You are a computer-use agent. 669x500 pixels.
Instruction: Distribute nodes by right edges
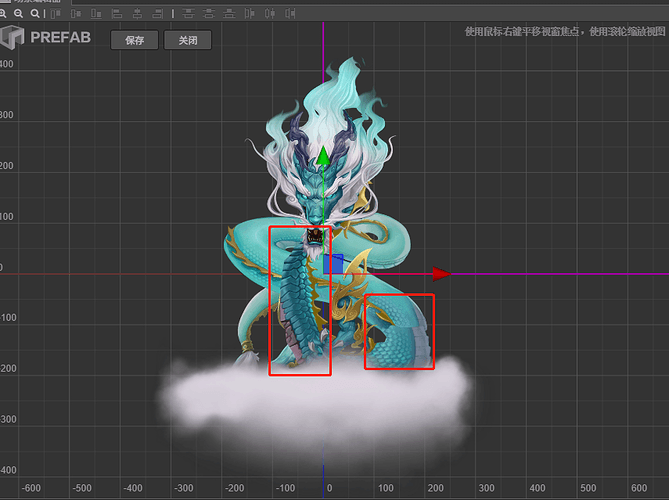(290, 14)
